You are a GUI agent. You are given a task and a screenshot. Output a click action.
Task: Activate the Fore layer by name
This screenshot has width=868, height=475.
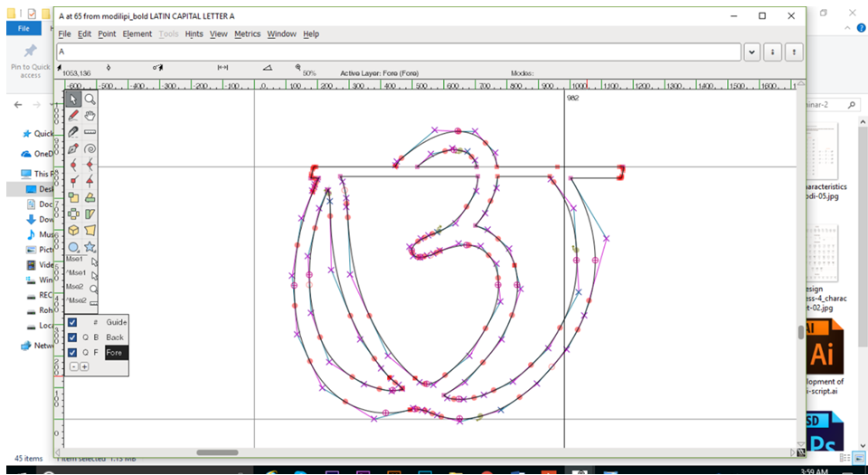(117, 352)
